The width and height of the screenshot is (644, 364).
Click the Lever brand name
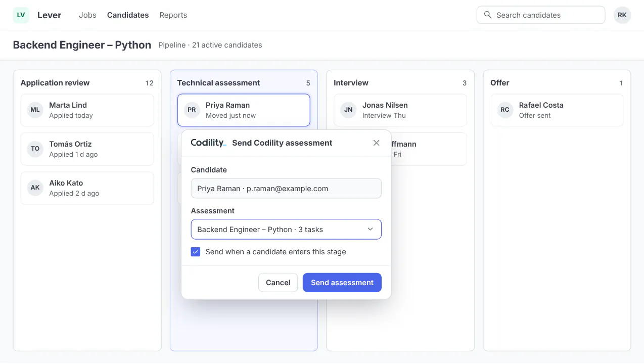[x=49, y=15]
